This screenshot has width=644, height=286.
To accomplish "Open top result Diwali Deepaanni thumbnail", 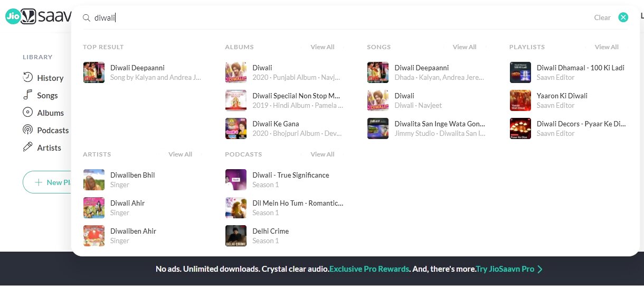I will [x=94, y=72].
